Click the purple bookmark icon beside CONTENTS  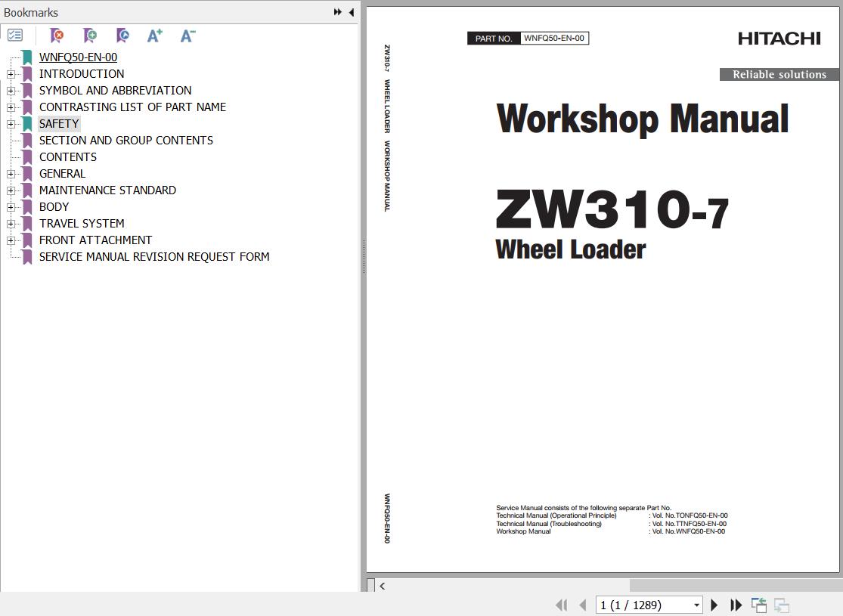point(27,157)
